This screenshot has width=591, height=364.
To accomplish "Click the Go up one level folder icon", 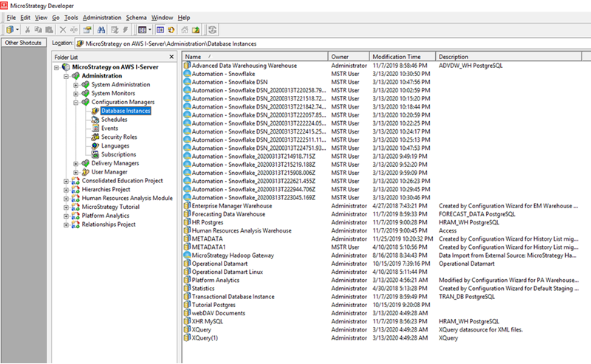I will [195, 30].
